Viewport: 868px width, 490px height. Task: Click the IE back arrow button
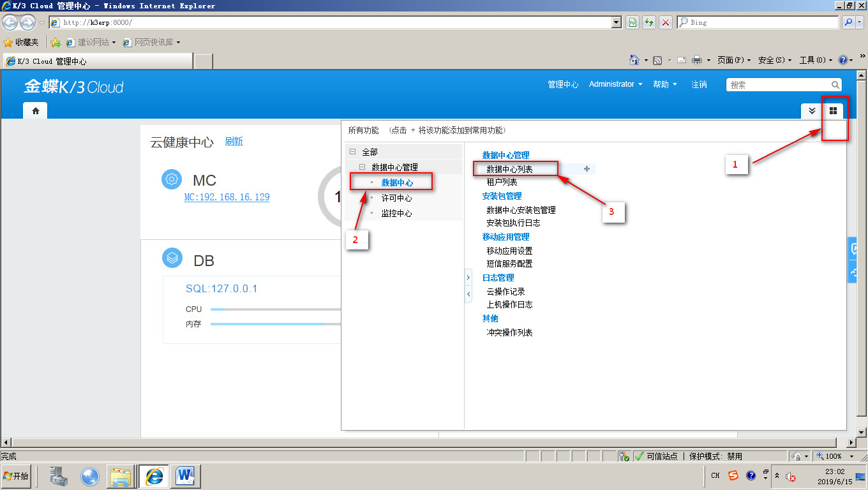click(10, 22)
